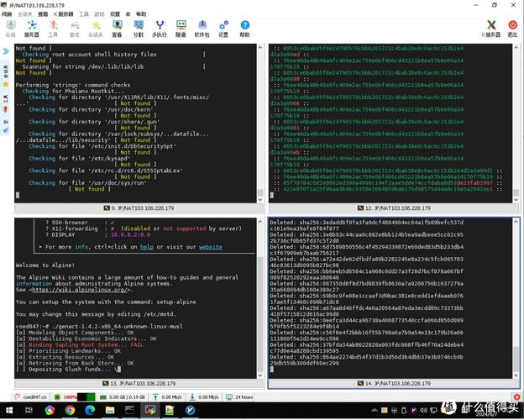The image size is (524, 420).
Task: Open the 设置 gears toolbar icon
Action: (x=223, y=29)
